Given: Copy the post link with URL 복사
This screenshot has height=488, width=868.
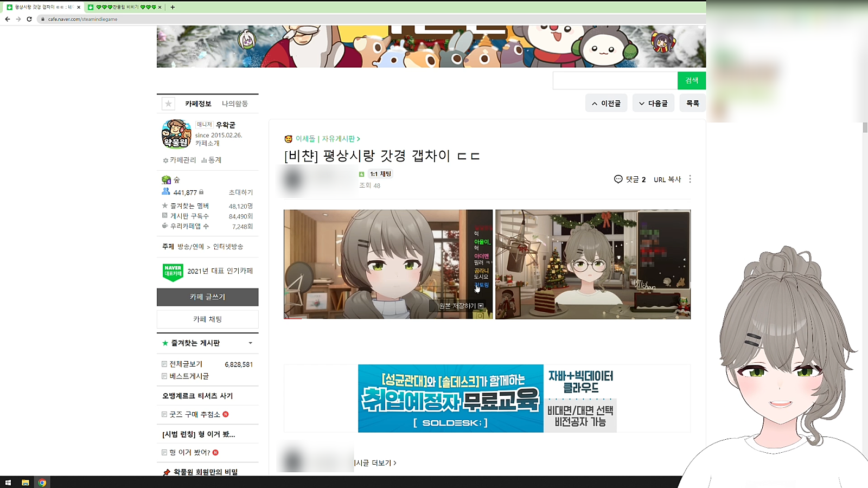Looking at the screenshot, I should point(667,179).
